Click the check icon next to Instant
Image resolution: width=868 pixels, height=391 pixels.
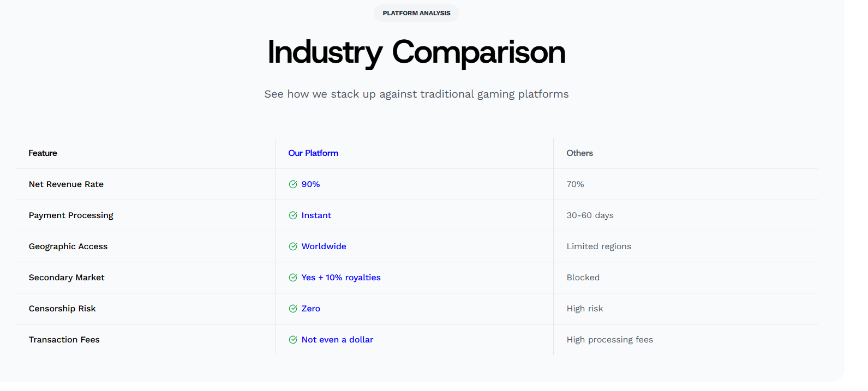(293, 215)
